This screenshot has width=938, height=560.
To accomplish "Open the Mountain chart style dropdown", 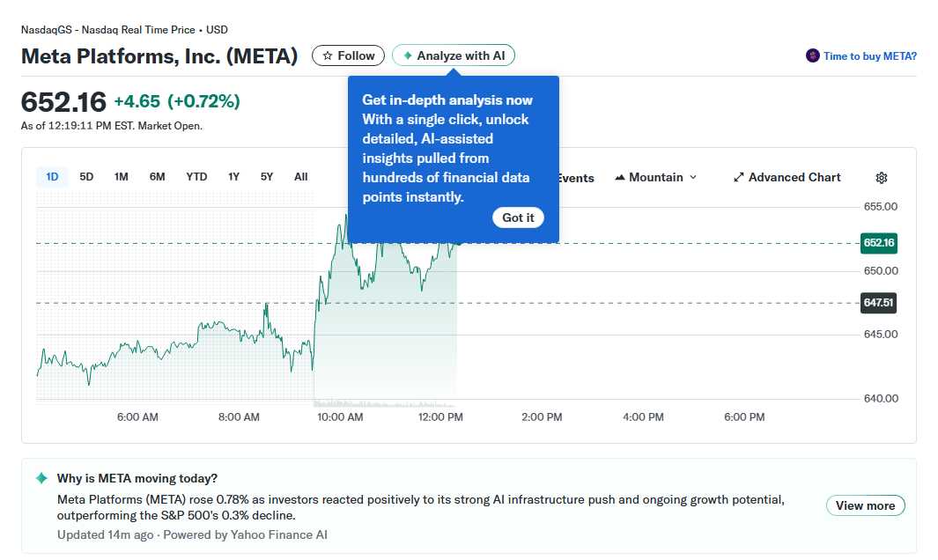I will pyautogui.click(x=655, y=177).
